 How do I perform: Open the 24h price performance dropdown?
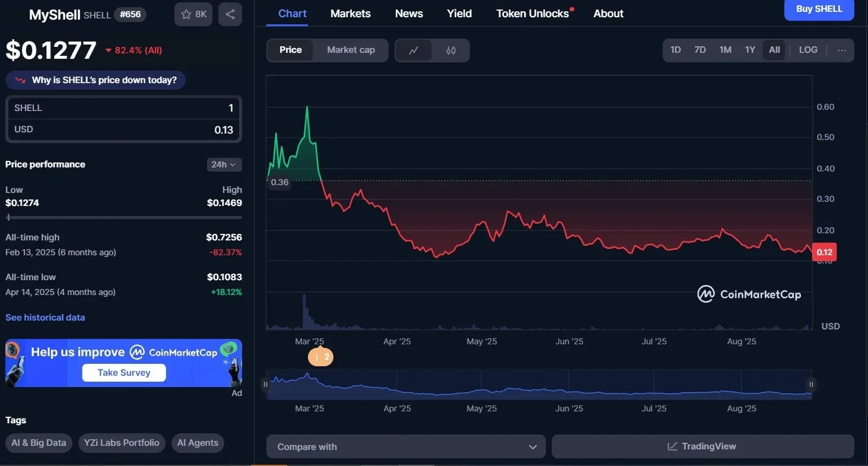click(224, 164)
